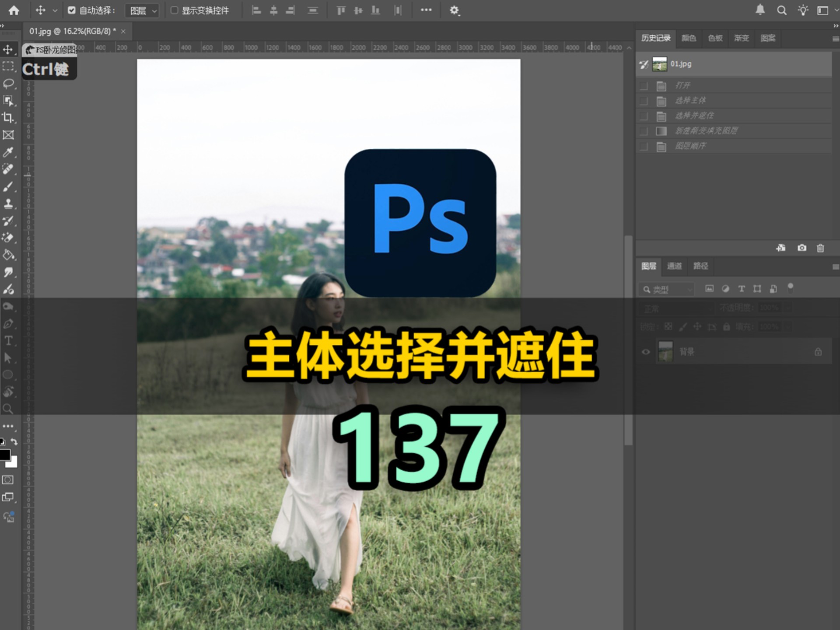Select the Eraser tool

8,238
